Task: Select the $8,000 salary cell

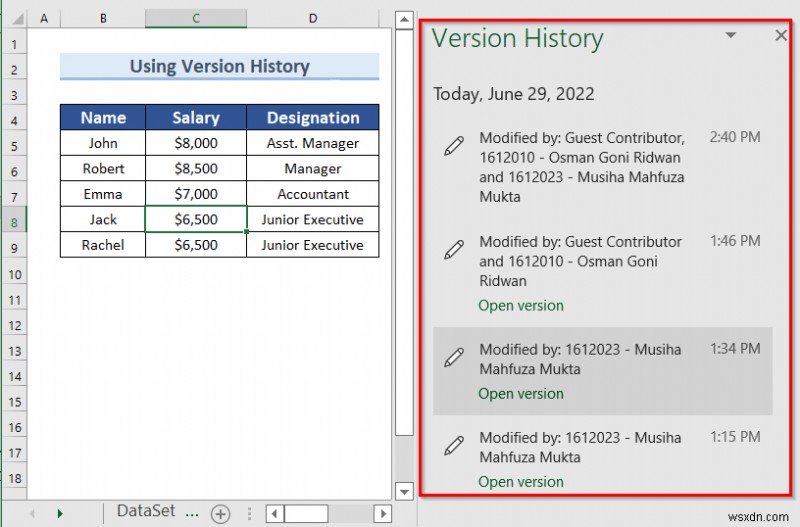Action: (x=196, y=143)
